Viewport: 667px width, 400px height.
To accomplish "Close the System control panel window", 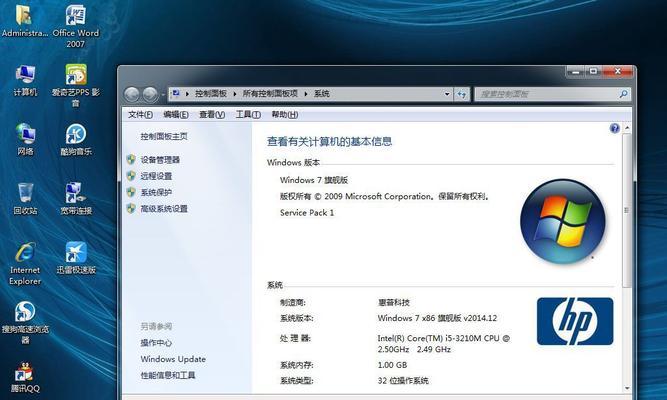I will coord(618,71).
